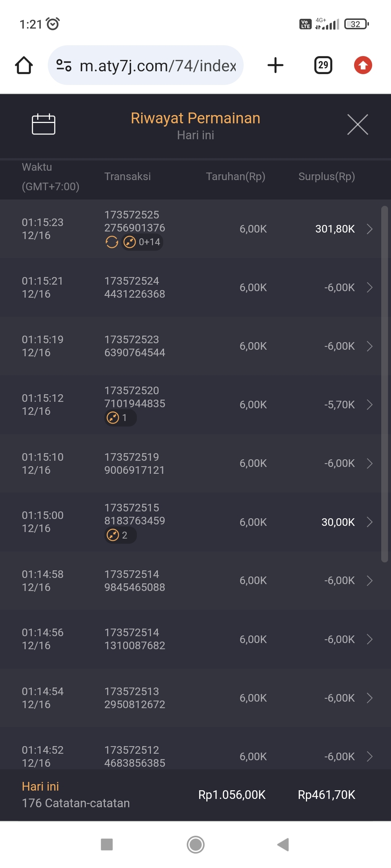This screenshot has height=868, width=391.
Task: Expand the 30,00K surplus record
Action: [369, 522]
